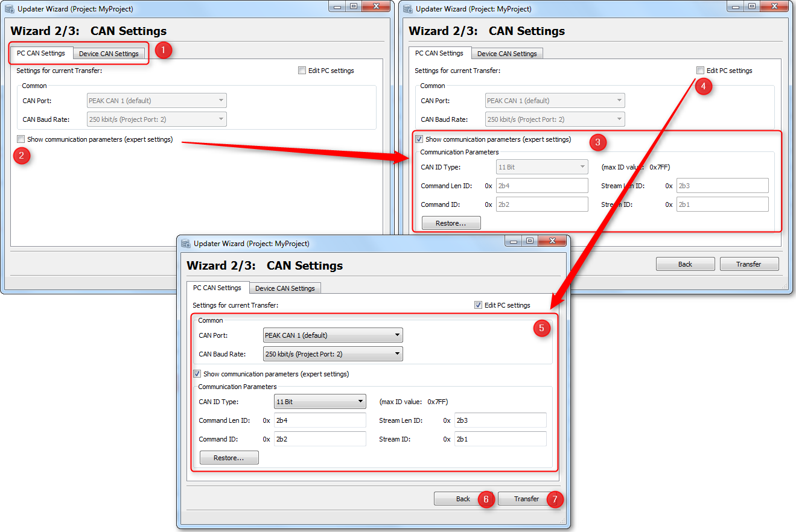Click the Command ID input field showing 2b2

(x=320, y=439)
